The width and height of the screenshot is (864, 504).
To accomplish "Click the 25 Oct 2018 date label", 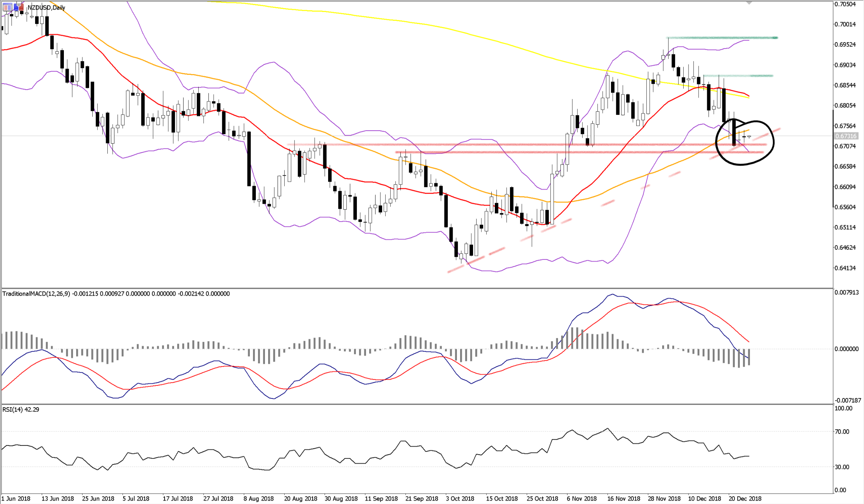I will [542, 498].
